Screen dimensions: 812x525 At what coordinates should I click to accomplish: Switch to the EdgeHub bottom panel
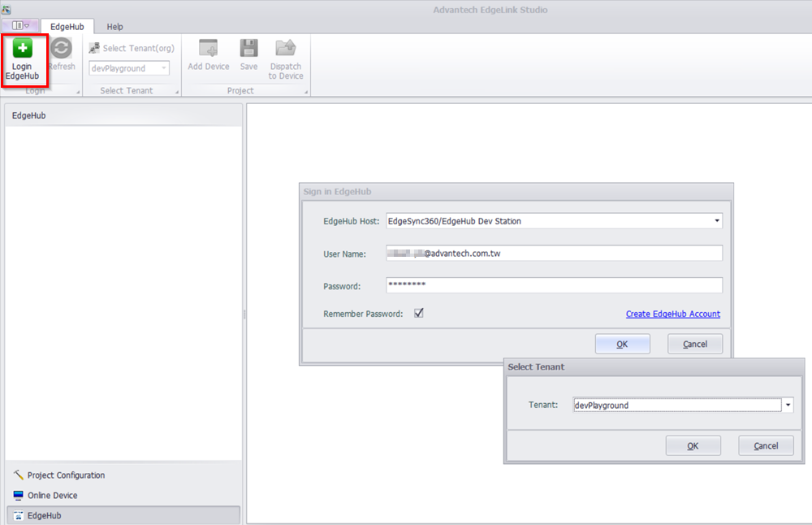tap(44, 515)
